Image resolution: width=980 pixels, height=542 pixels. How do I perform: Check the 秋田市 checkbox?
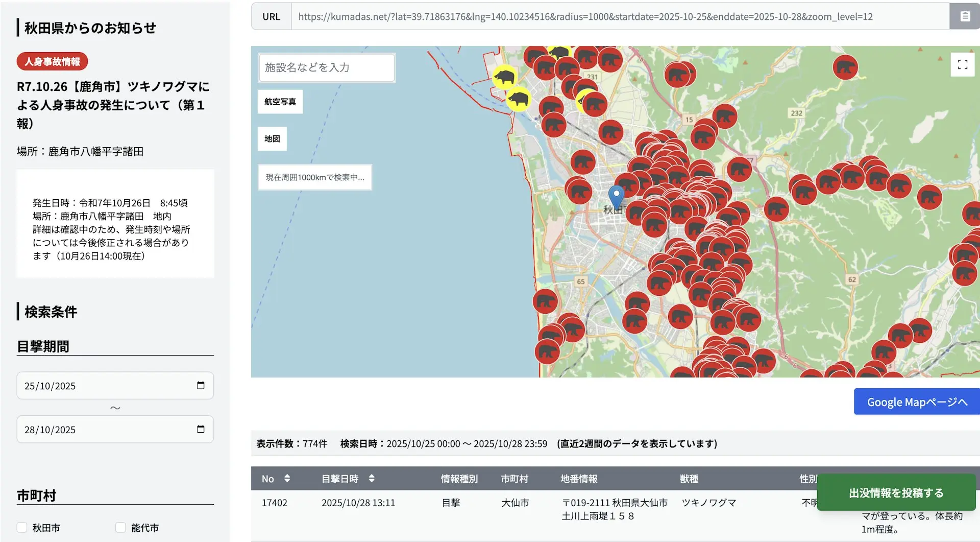click(22, 528)
